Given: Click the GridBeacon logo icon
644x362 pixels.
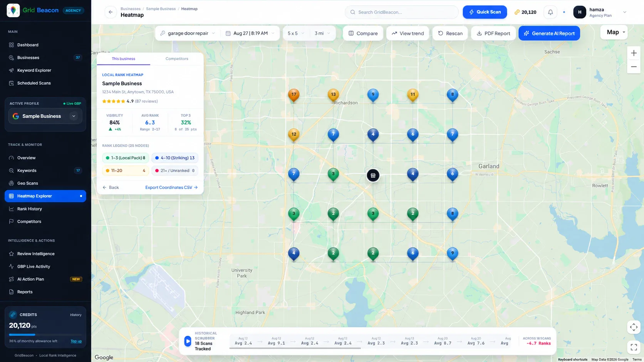Looking at the screenshot, I should 13,10.
